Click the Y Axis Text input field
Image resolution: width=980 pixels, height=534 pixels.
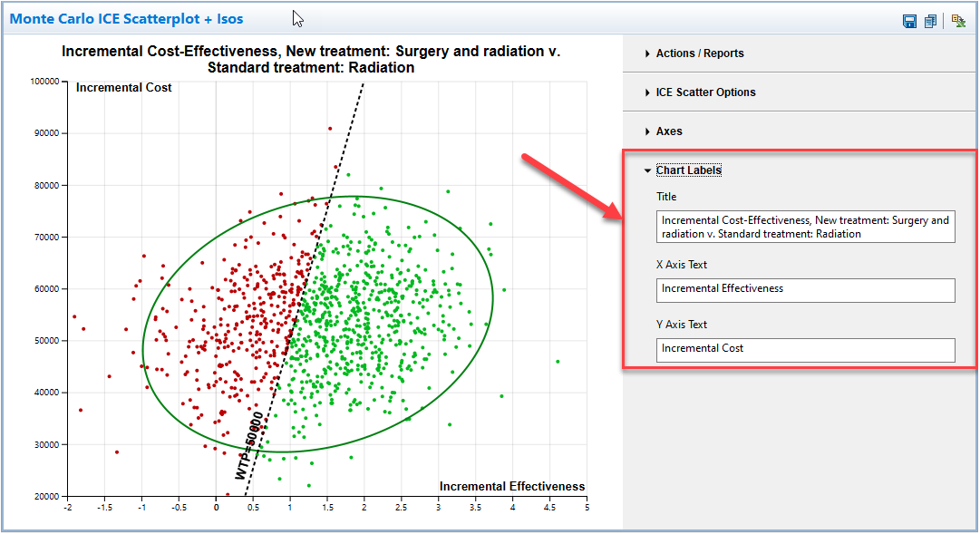click(805, 349)
